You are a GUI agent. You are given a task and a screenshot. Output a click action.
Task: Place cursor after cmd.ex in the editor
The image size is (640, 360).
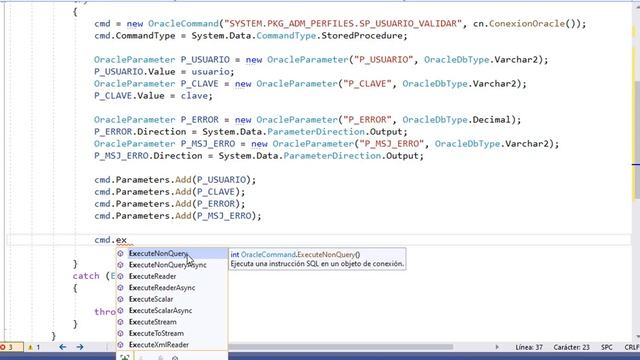(127, 240)
